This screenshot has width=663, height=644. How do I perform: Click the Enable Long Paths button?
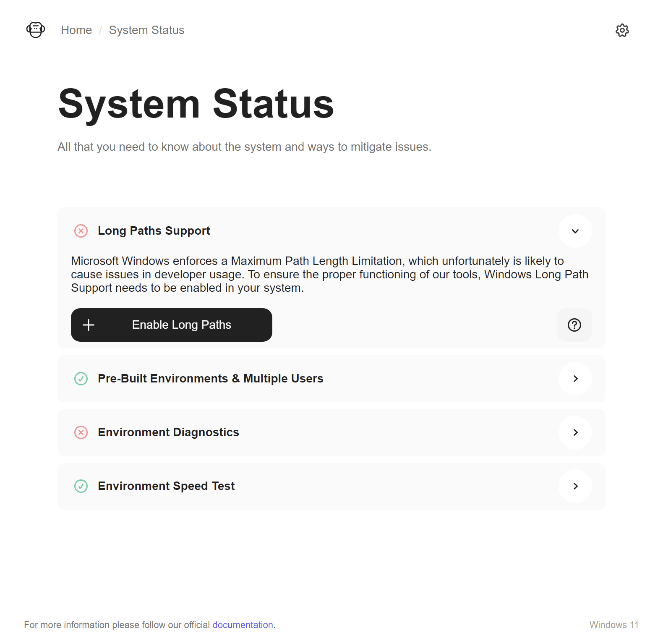tap(172, 325)
